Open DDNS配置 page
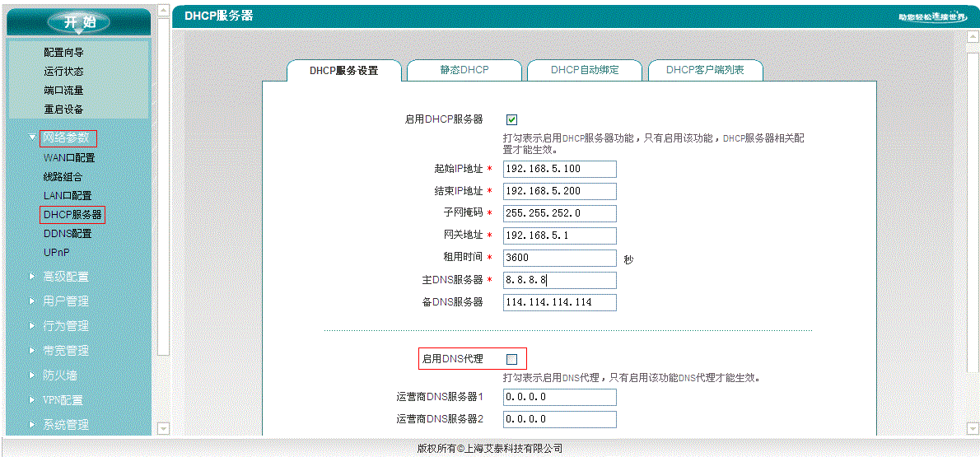This screenshot has width=980, height=457. pos(68,234)
